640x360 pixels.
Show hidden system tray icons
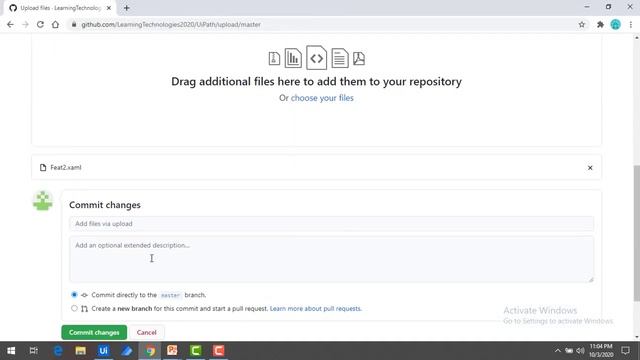coord(557,351)
